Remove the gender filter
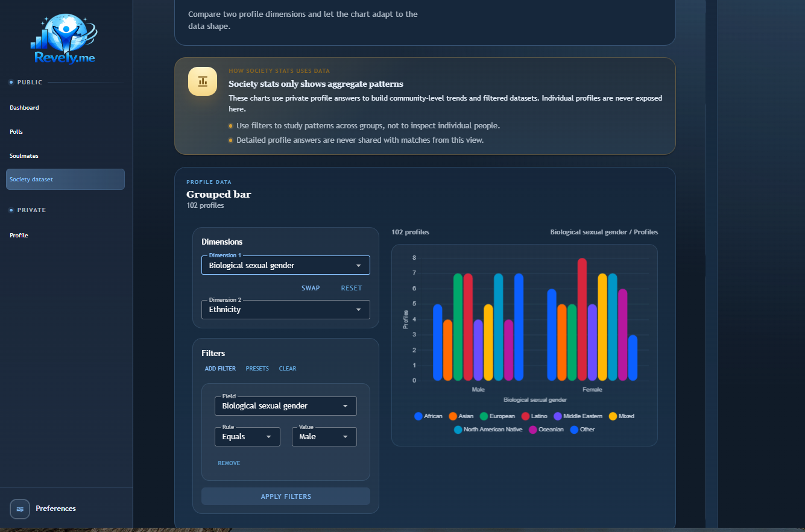Screen dimensions: 805x532 pyautogui.click(x=229, y=463)
